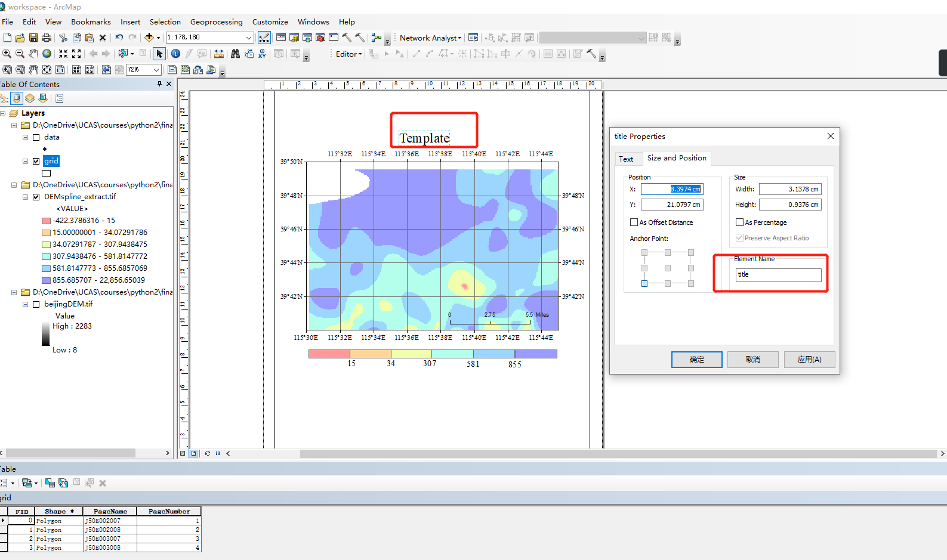Collapse the DEMspline_extract.tif layer tree
The image size is (947, 560).
coord(25,197)
